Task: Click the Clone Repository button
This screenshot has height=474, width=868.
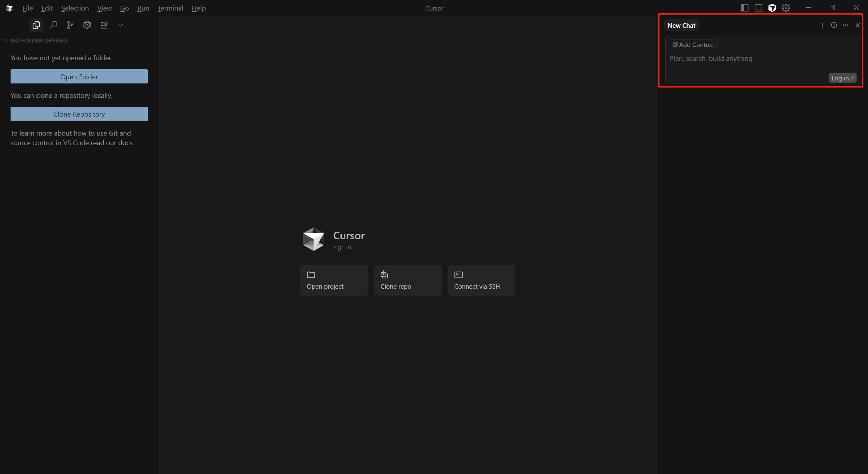Action: pos(79,114)
